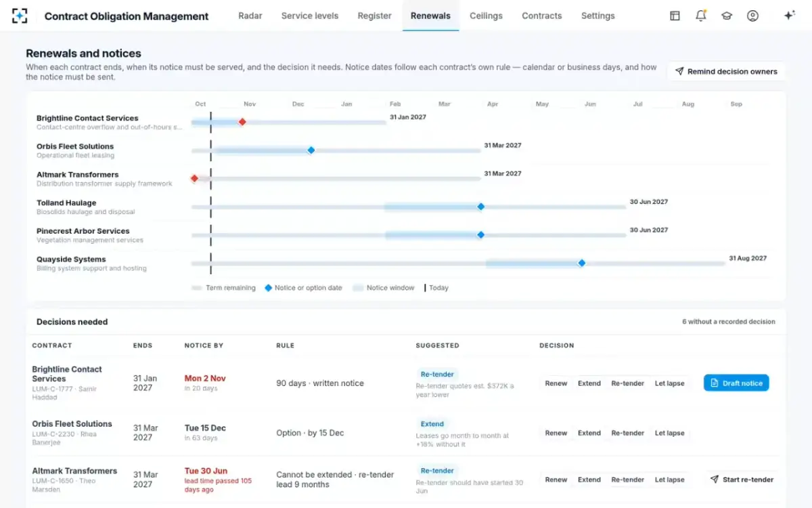Choose Renew for Orbis Fleet Solutions
This screenshot has height=508, width=812.
click(556, 433)
